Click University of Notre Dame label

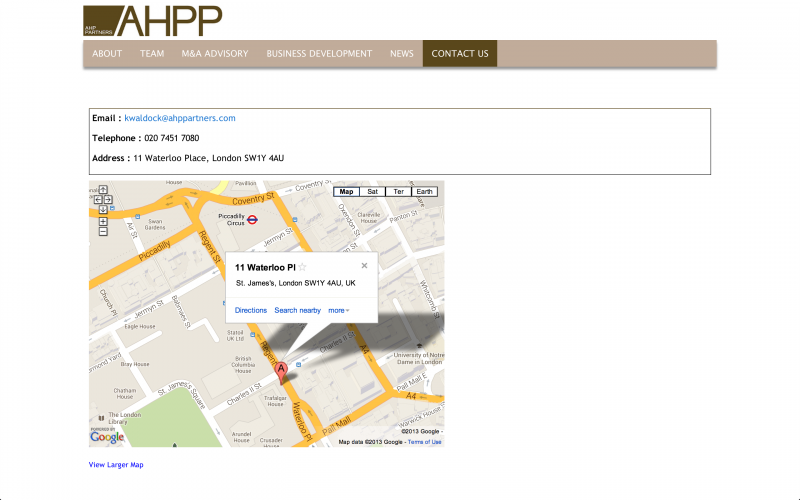coord(419,358)
